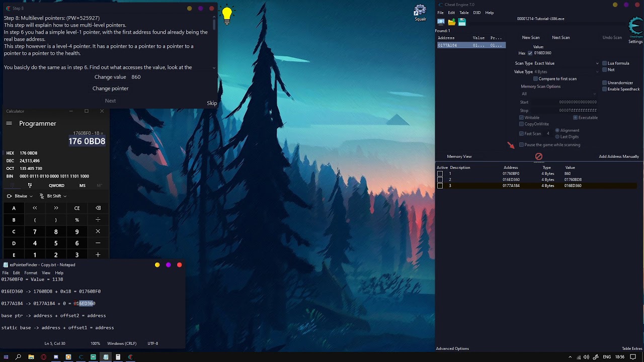Click the red clear address list icon
The width and height of the screenshot is (644, 362).
pyautogui.click(x=539, y=156)
